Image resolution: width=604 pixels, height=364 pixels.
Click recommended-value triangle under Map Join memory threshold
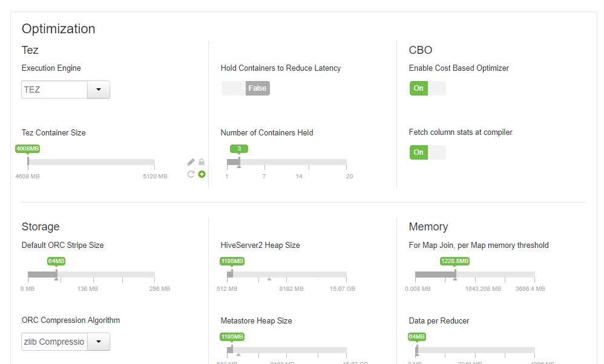coord(455,279)
